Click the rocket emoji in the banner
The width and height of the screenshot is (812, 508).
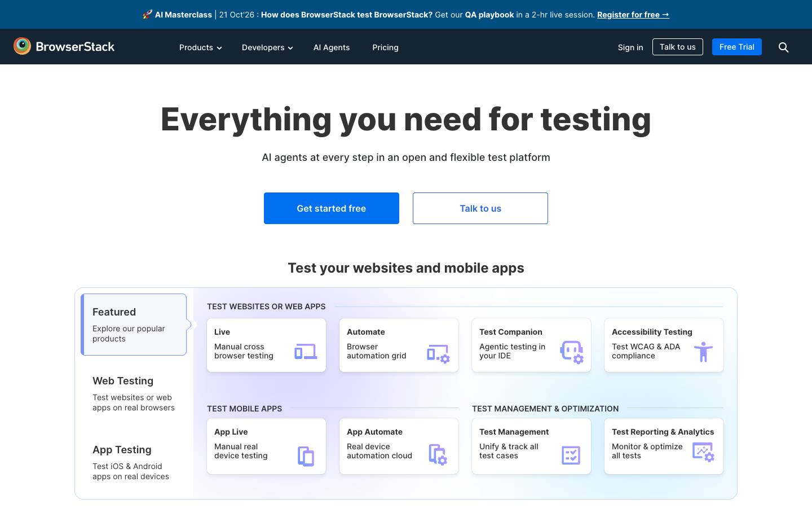tap(147, 15)
